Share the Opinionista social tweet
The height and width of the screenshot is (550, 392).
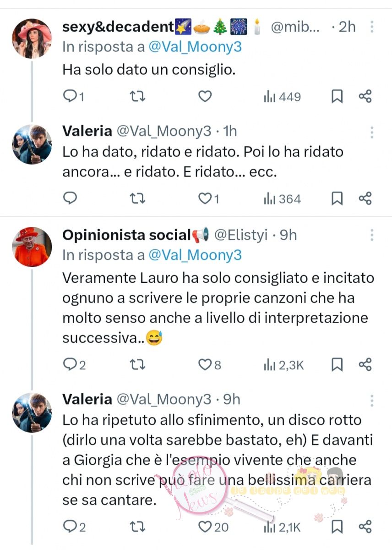(x=365, y=364)
